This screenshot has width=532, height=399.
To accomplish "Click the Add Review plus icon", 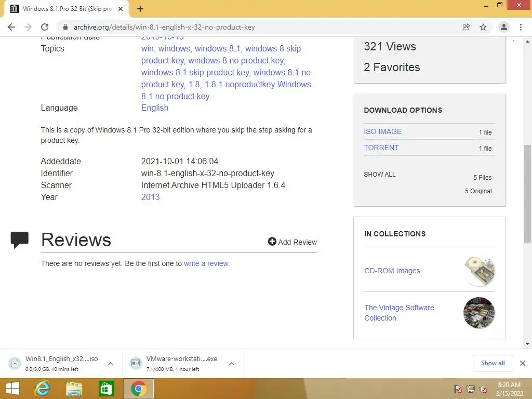I will click(272, 241).
